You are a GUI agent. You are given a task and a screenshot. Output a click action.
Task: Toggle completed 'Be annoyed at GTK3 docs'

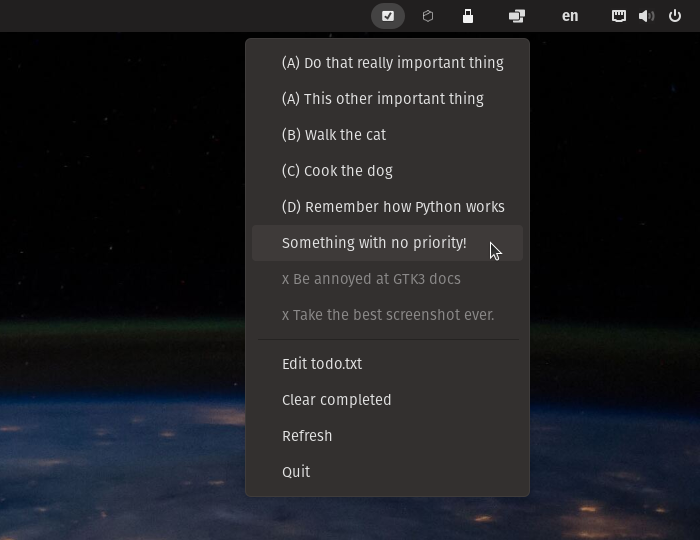pyautogui.click(x=371, y=279)
